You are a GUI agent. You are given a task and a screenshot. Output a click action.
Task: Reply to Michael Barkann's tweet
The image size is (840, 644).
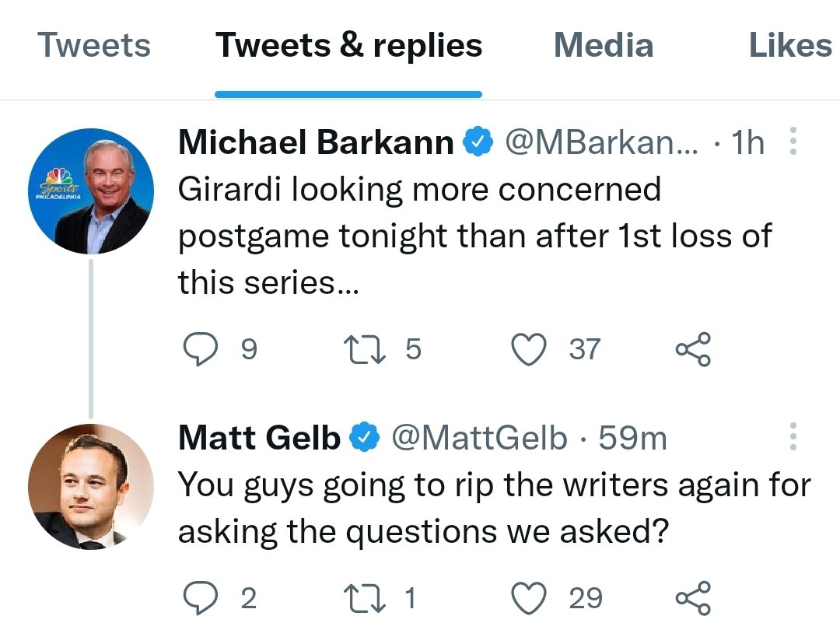[x=200, y=349]
